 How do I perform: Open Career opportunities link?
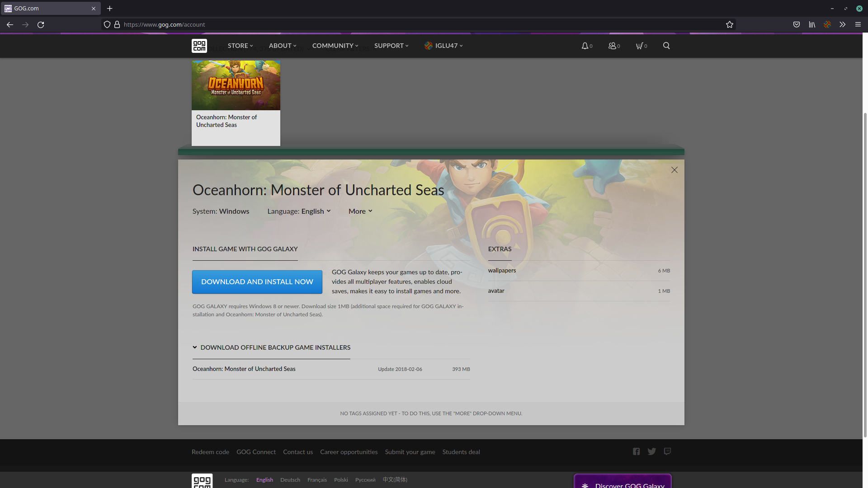click(x=349, y=452)
